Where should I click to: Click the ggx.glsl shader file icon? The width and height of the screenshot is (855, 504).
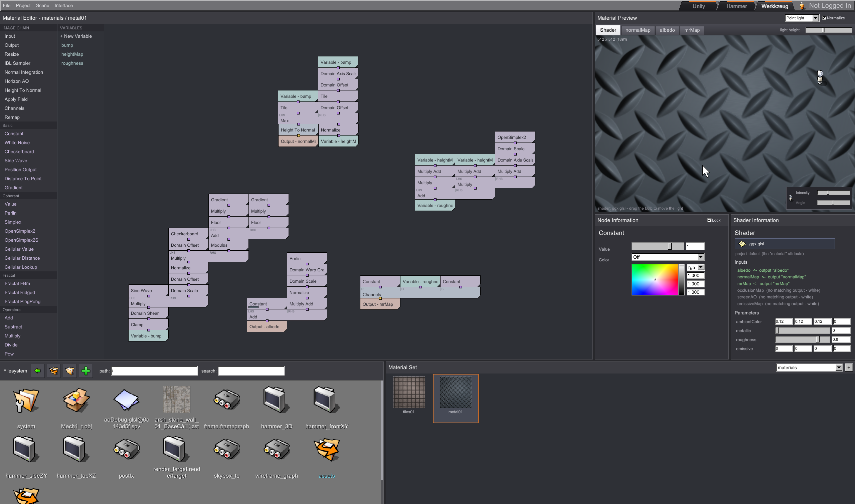click(x=742, y=244)
